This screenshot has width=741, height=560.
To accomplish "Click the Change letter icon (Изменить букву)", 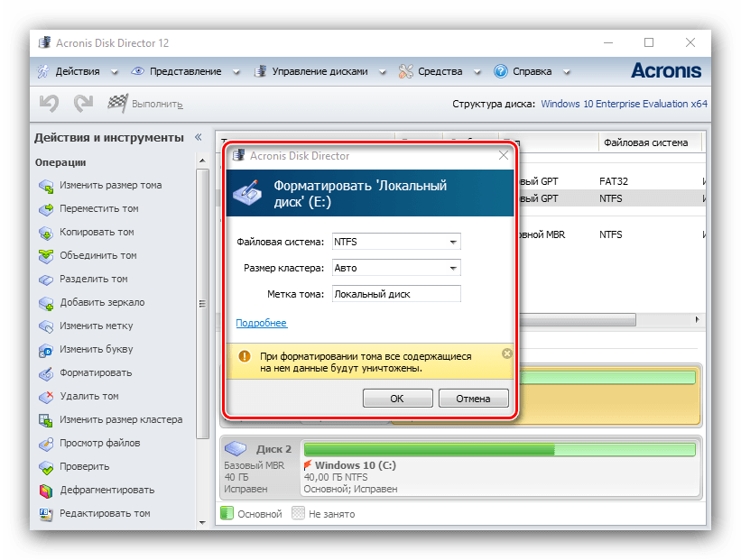I will click(x=46, y=350).
